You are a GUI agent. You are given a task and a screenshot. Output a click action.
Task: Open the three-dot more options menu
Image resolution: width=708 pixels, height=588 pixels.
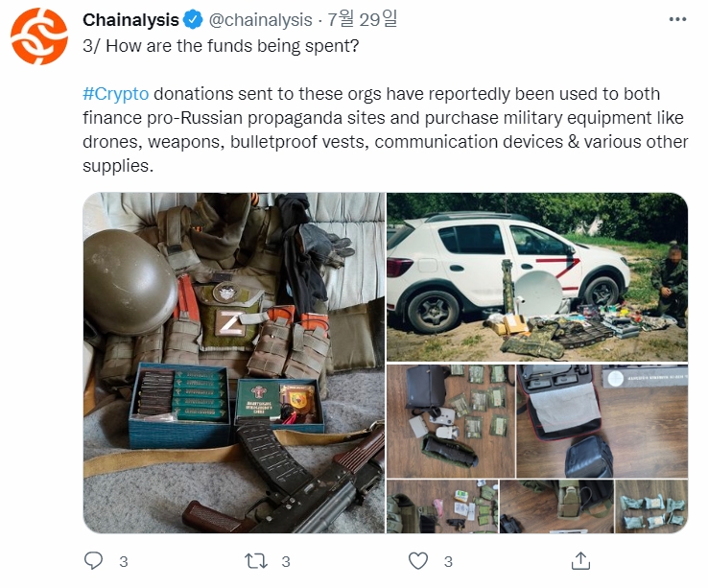[677, 19]
